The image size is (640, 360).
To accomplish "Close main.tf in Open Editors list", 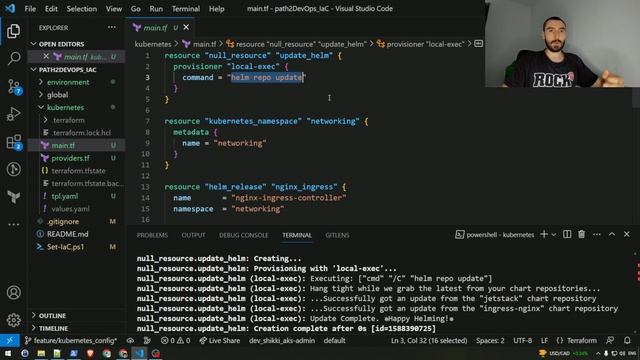I will coord(46,56).
